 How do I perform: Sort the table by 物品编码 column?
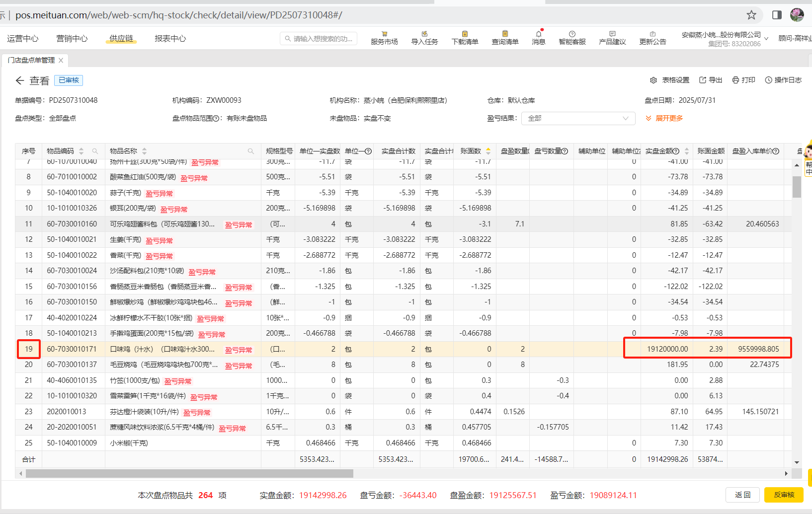[x=81, y=151]
